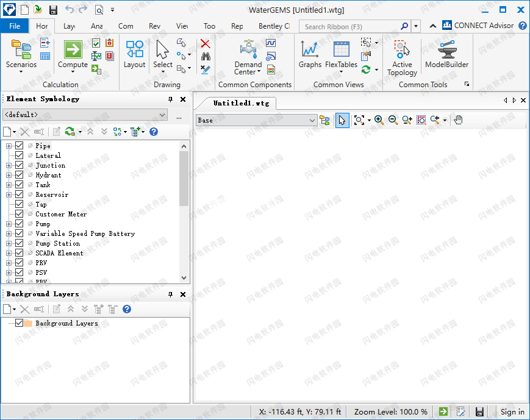Collapse the ribbon with the up chevron
This screenshot has width=530, height=420.
coord(432,26)
